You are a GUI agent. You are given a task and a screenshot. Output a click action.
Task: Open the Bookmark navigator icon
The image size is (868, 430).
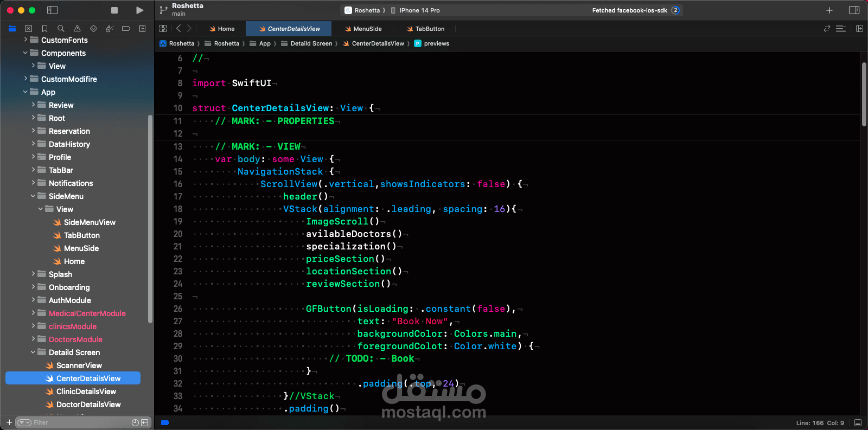tap(44, 29)
